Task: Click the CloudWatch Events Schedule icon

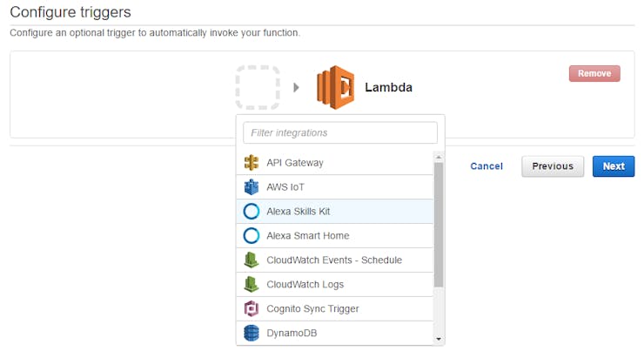Action: [x=252, y=260]
